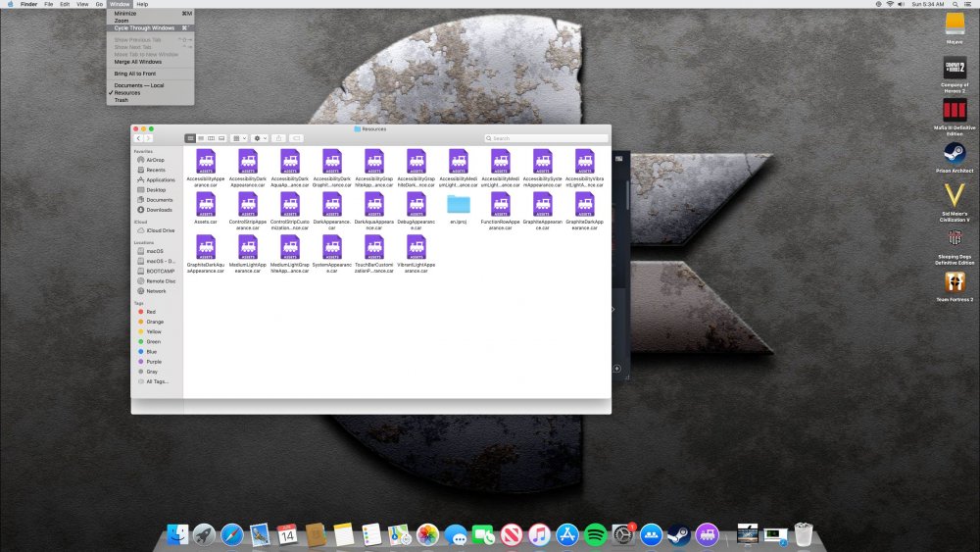980x552 pixels.
Task: Select DebugAppearance.car file
Action: pos(416,204)
